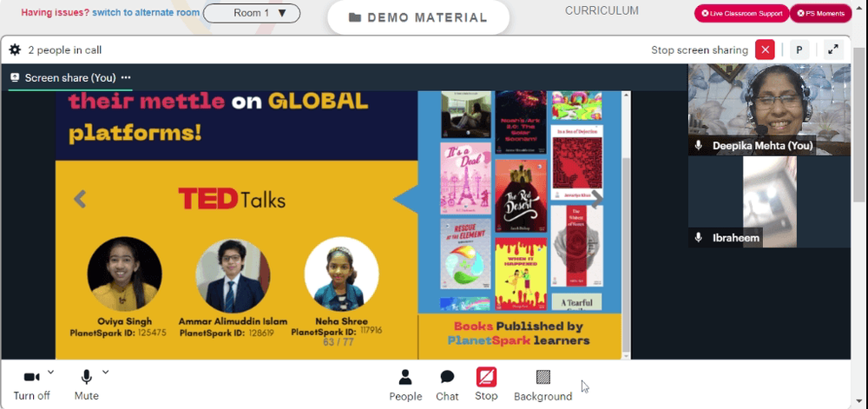868x409 pixels.
Task: Open the Room 1 dropdown
Action: click(252, 13)
